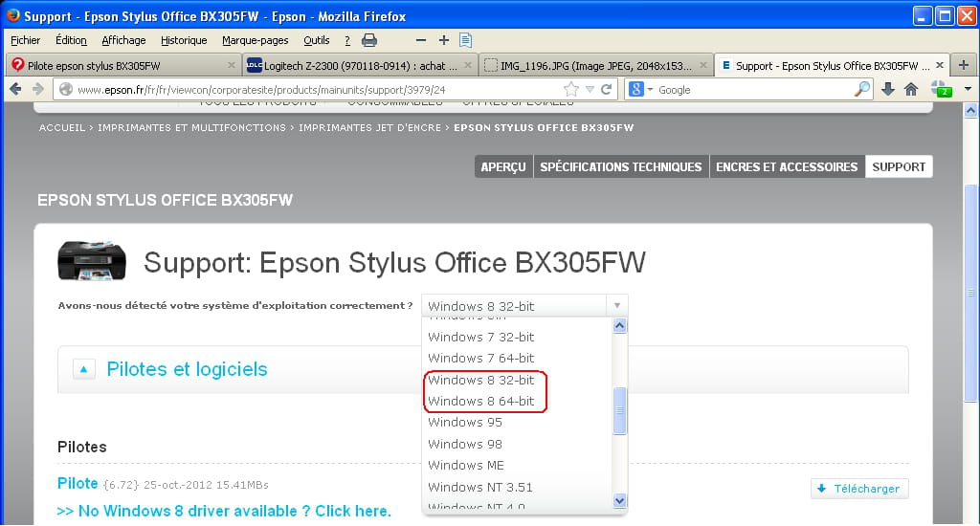Open the ? help menu
The height and width of the screenshot is (526, 980).
coord(347,40)
